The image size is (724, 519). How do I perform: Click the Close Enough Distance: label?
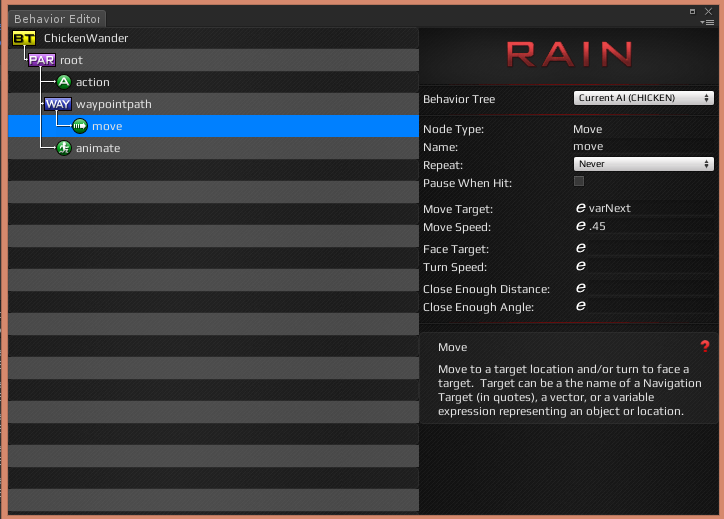pyautogui.click(x=486, y=290)
